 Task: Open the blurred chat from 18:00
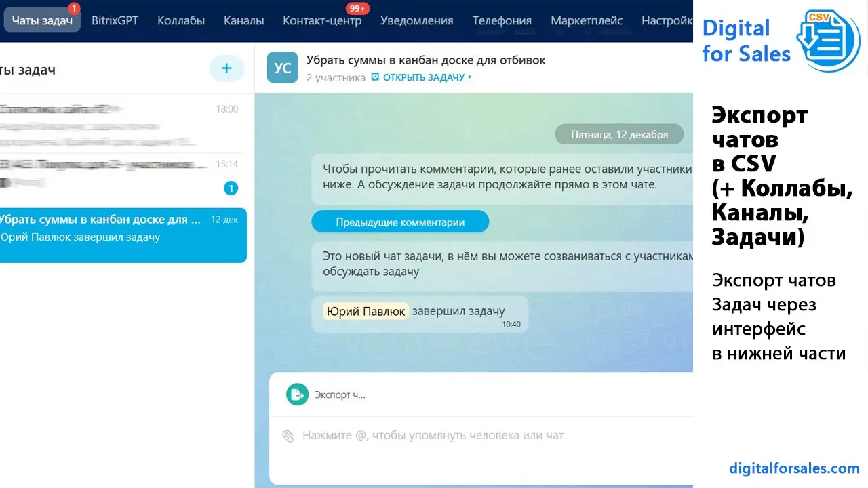122,126
